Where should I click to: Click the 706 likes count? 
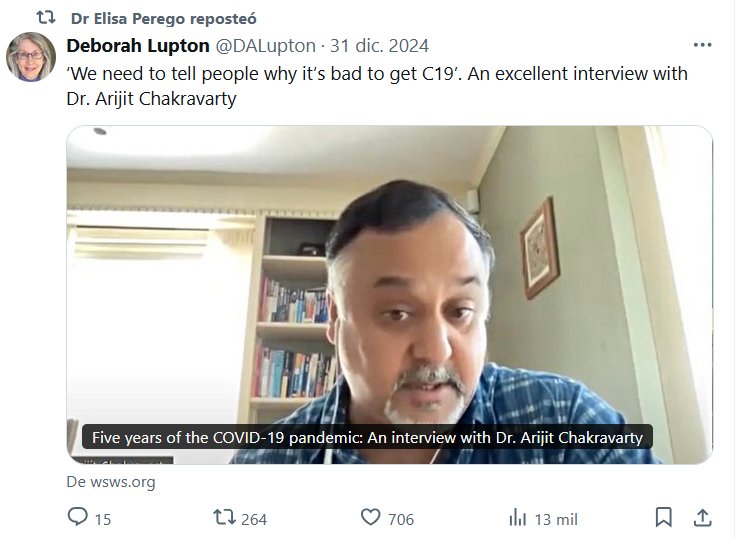[401, 519]
